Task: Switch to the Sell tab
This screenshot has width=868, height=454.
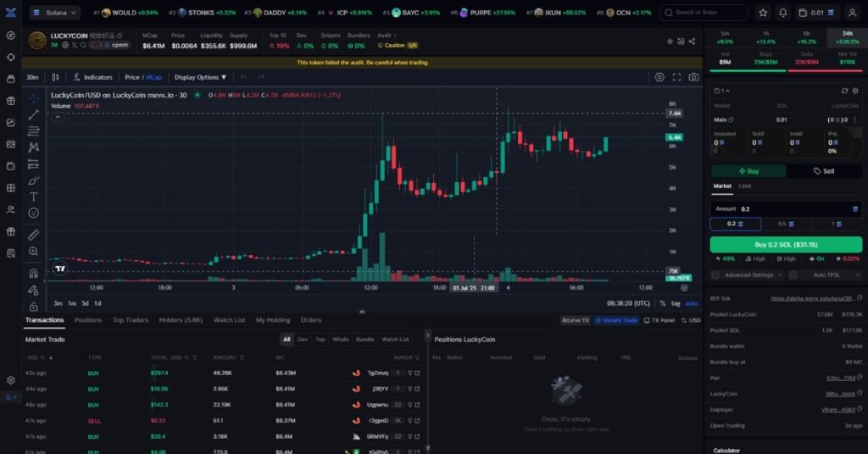Action: [x=824, y=171]
